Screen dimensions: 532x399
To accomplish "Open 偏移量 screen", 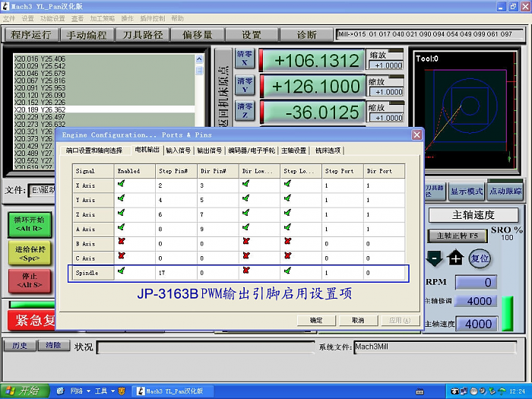I will point(198,35).
